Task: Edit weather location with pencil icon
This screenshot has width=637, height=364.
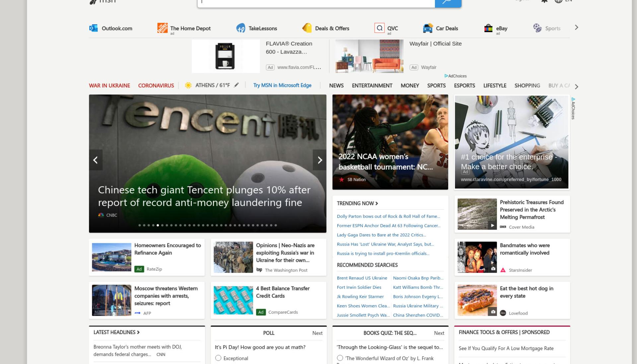Action: [x=236, y=85]
